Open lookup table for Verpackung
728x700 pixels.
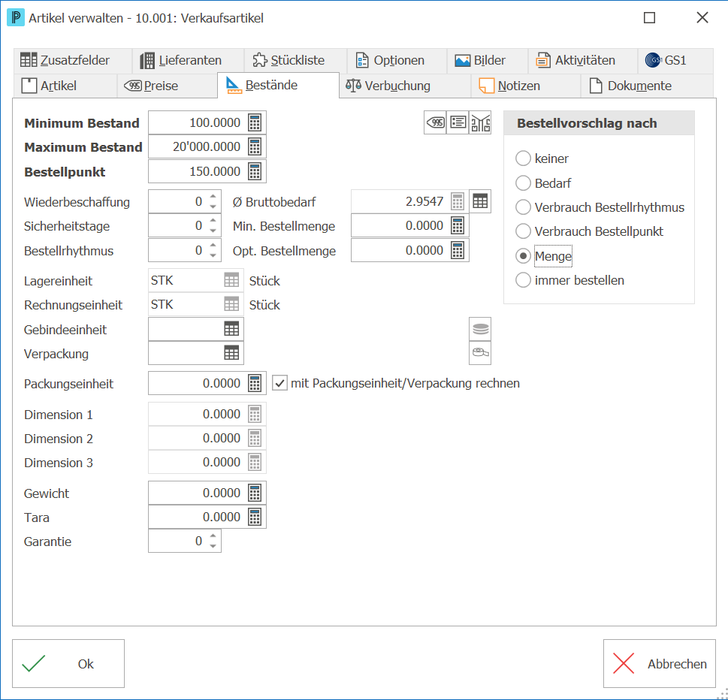pos(231,353)
